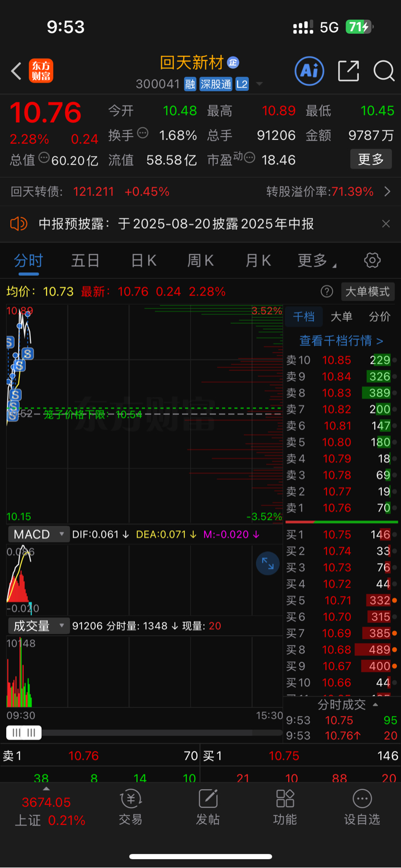Select the 卖1 row at 10.76 in the order book
This screenshot has height=868, width=401.
(341, 508)
